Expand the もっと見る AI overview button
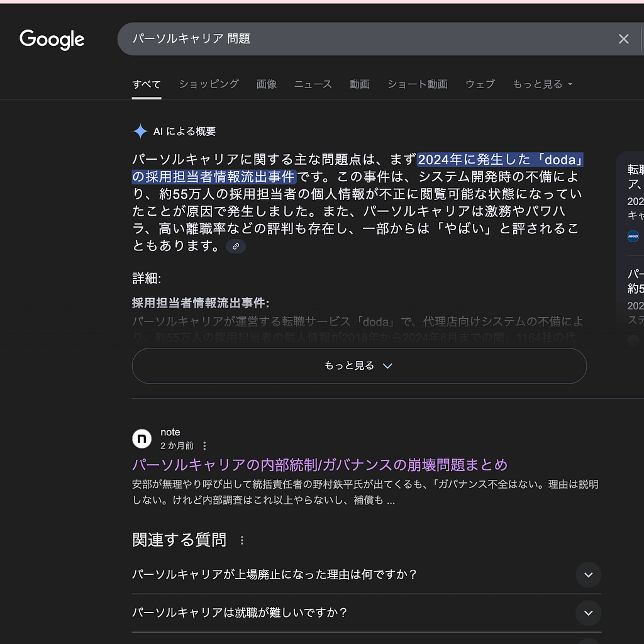Viewport: 644px width, 644px height. tap(358, 366)
